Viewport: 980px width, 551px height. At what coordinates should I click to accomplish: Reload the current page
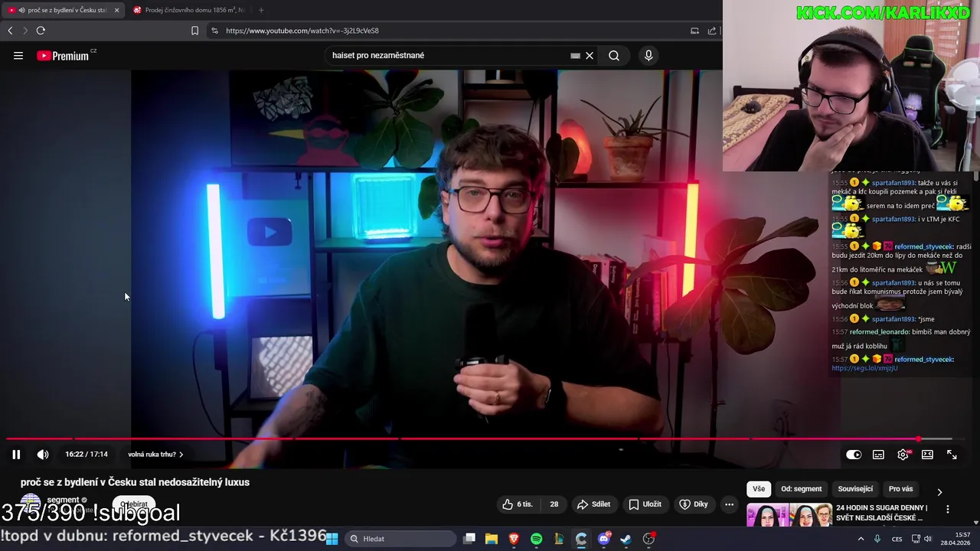click(x=41, y=31)
